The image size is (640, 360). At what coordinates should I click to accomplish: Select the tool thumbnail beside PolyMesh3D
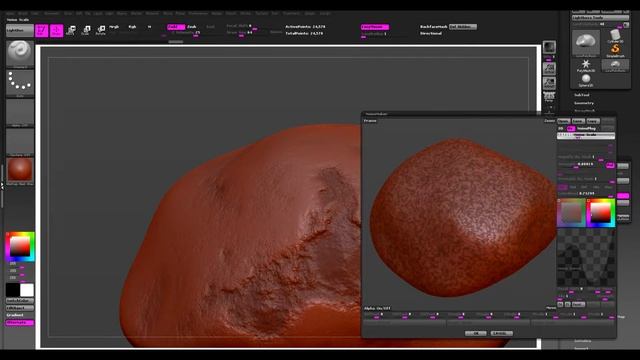(615, 66)
